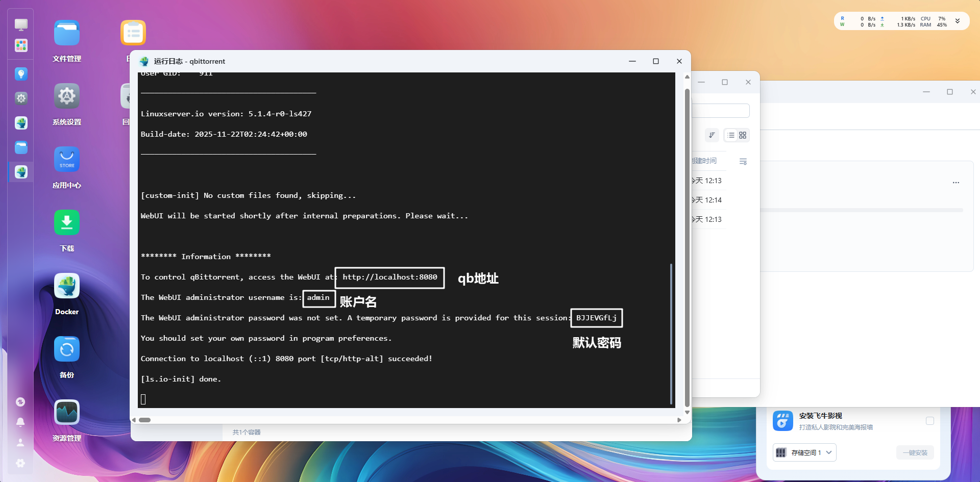980x482 pixels.
Task: Open the green 下载 app
Action: coord(67,223)
